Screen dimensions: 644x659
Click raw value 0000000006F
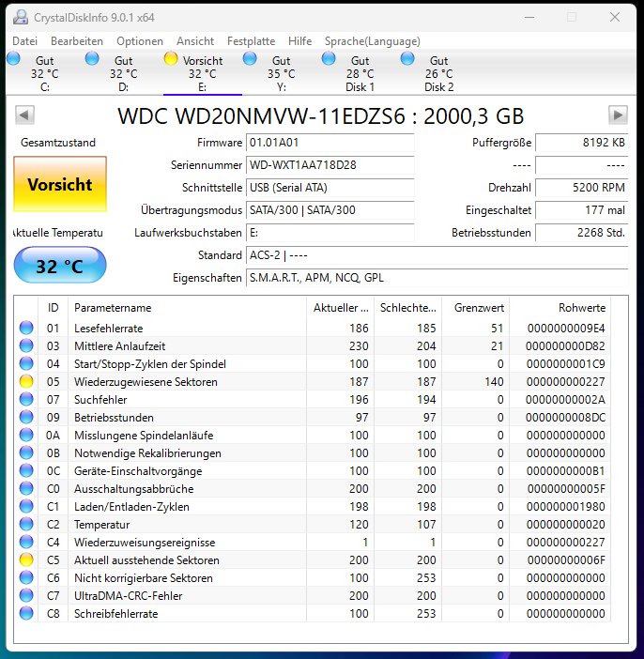click(x=566, y=560)
